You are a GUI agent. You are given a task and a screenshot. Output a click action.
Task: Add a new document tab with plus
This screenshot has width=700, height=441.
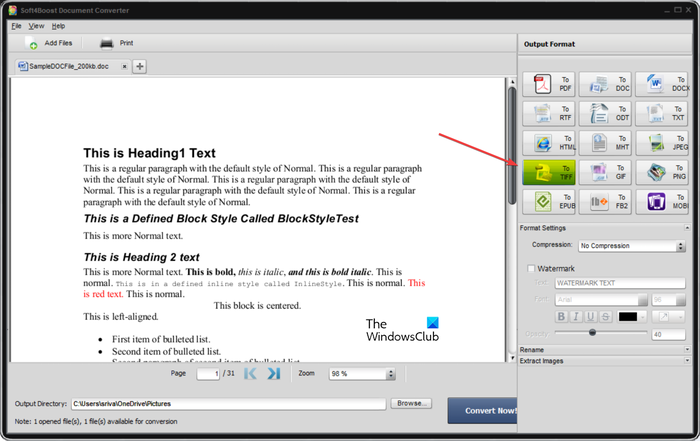[x=140, y=67]
